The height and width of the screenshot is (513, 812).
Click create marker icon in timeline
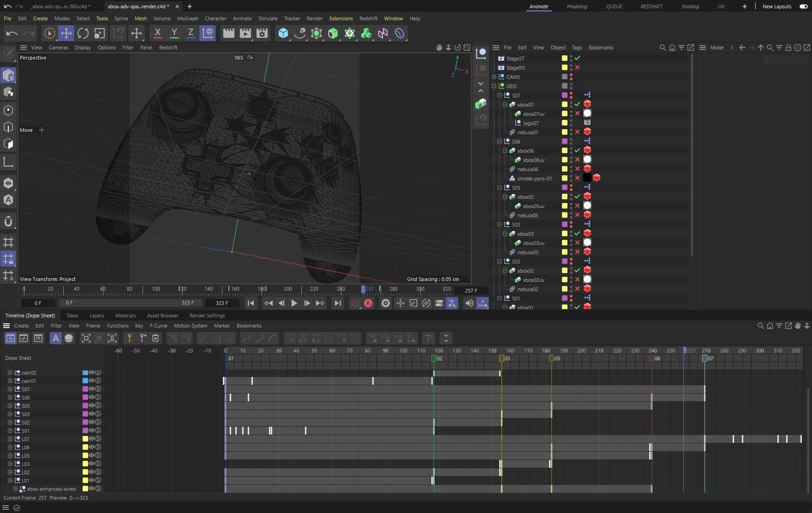[x=129, y=338]
